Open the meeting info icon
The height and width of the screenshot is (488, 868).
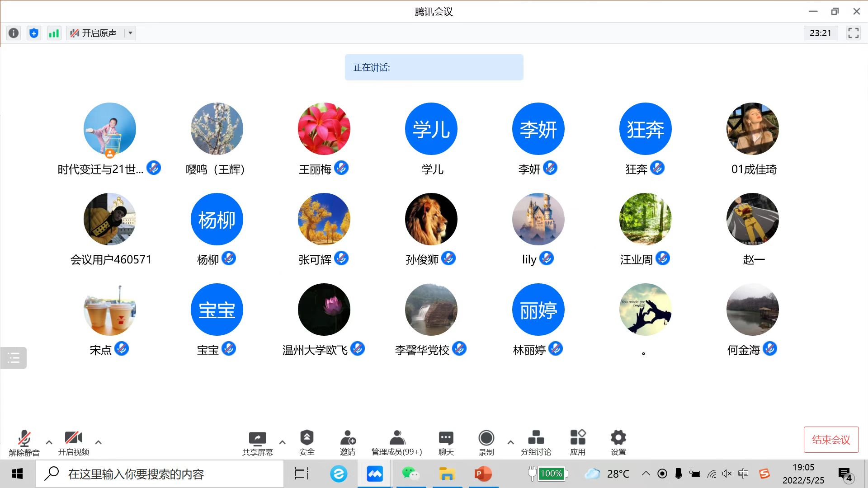14,33
